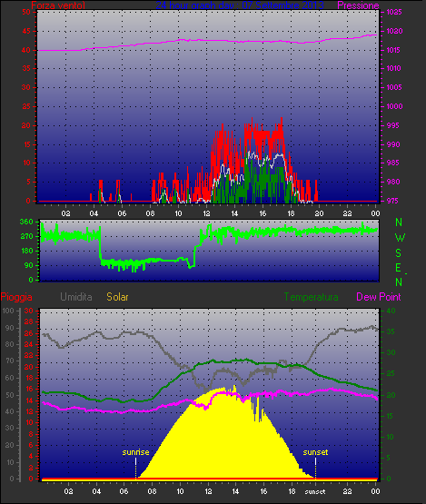Image resolution: width=426 pixels, height=504 pixels.
Task: Click the Forza vento legend label
Action: pyautogui.click(x=58, y=5)
